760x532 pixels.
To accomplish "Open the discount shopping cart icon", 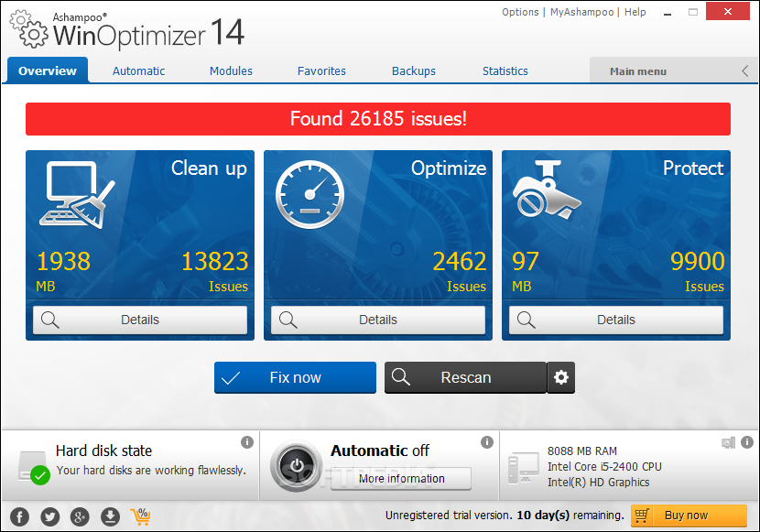I will (x=141, y=516).
